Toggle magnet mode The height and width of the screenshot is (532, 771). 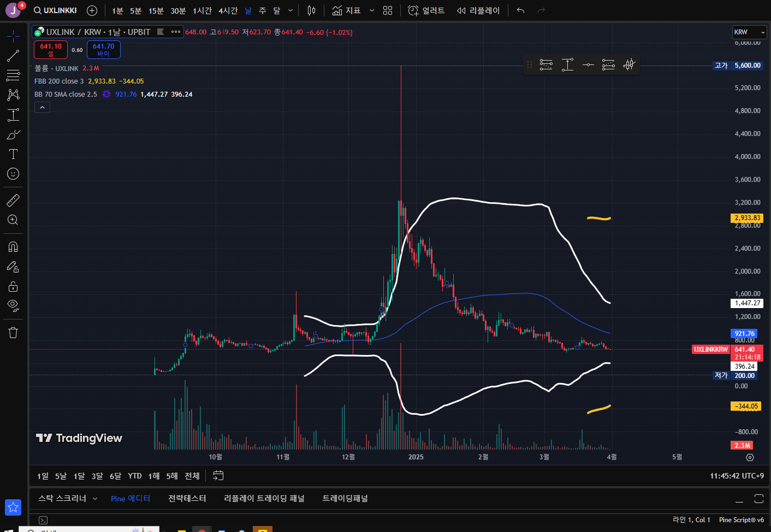tap(13, 247)
